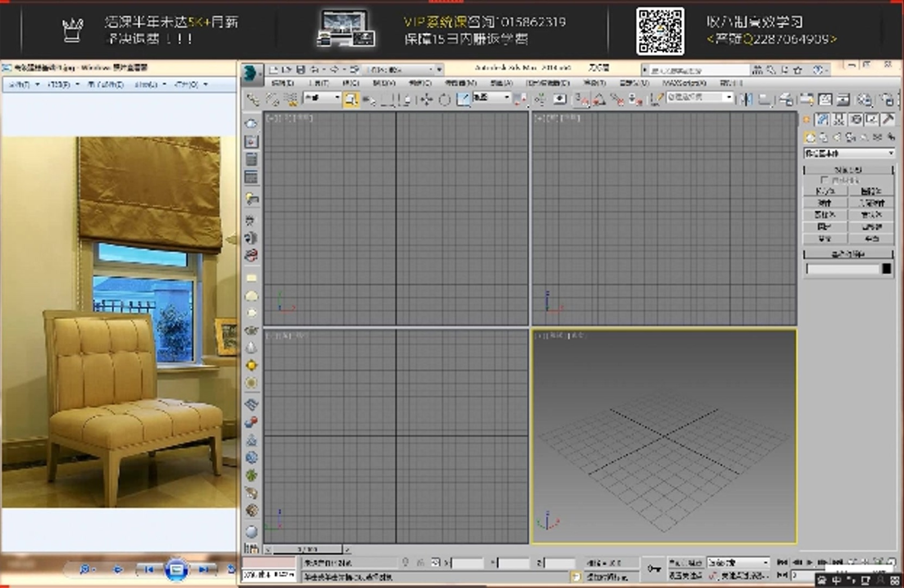Viewport: 904px width, 588px height.
Task: Click the Plane primitive button
Action: 871,239
